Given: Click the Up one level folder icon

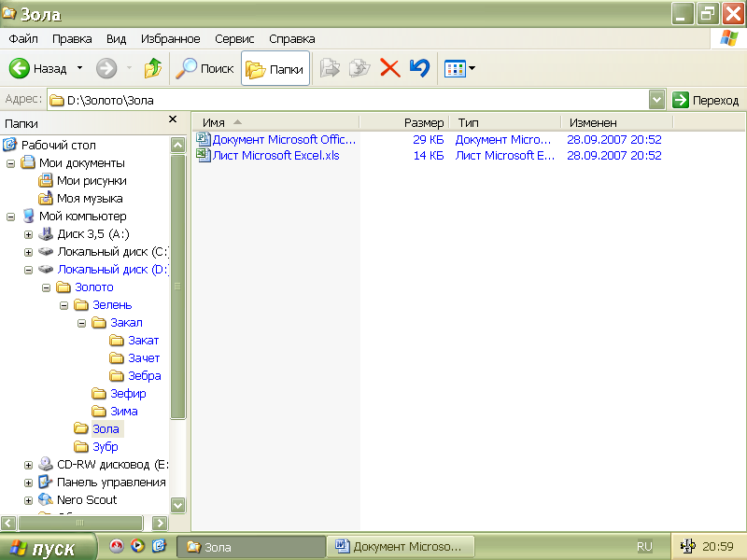Looking at the screenshot, I should click(153, 68).
